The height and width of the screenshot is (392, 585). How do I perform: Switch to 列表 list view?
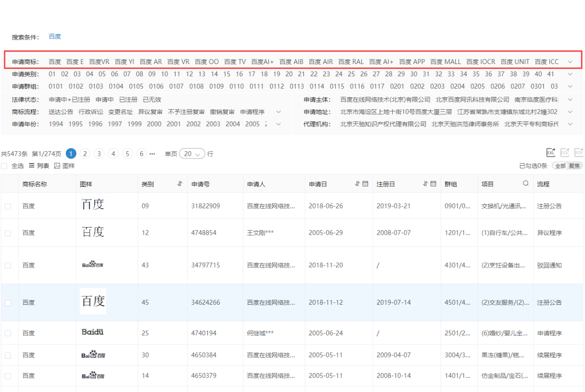pyautogui.click(x=39, y=166)
